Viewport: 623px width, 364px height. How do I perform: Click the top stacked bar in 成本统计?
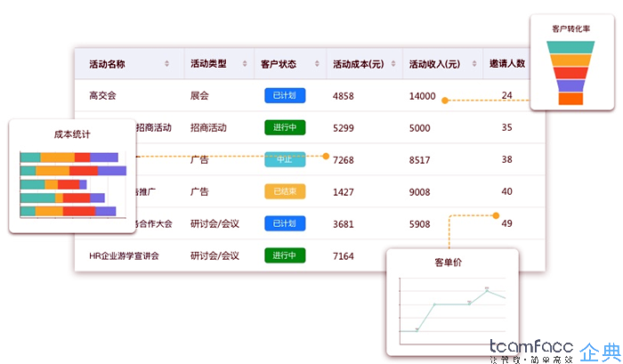(x=69, y=158)
